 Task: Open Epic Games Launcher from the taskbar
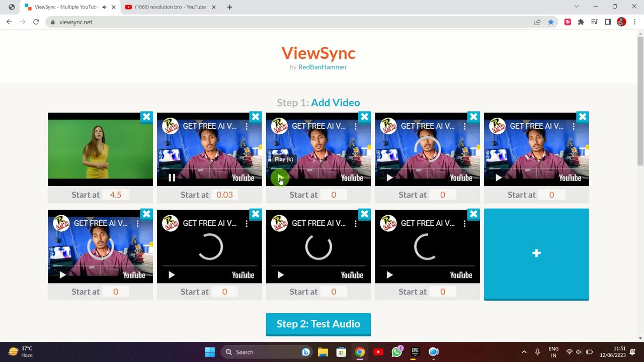(415, 352)
